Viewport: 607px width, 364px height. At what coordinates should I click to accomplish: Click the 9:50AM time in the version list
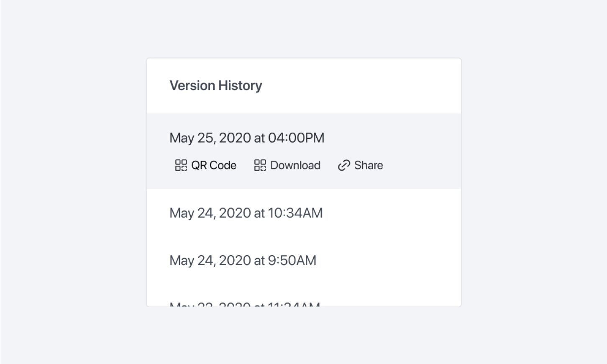pyautogui.click(x=292, y=260)
